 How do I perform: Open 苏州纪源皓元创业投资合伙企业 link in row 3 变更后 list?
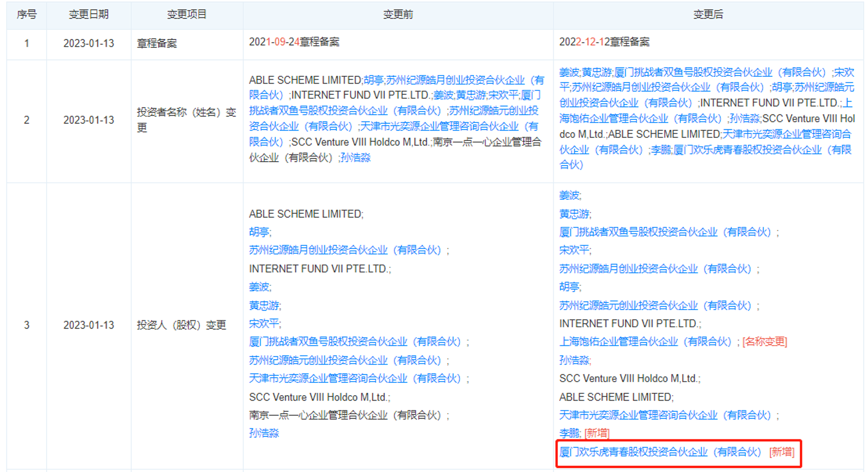[x=655, y=306]
